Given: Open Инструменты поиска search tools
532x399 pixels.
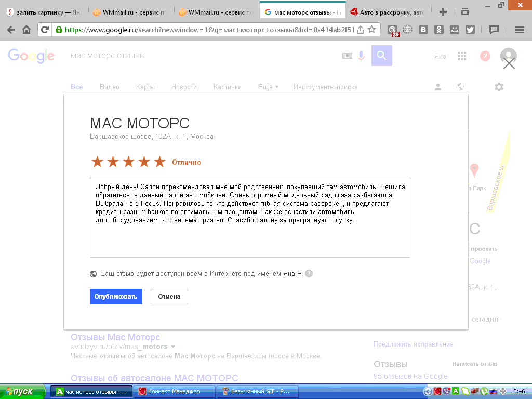Looking at the screenshot, I should [325, 87].
